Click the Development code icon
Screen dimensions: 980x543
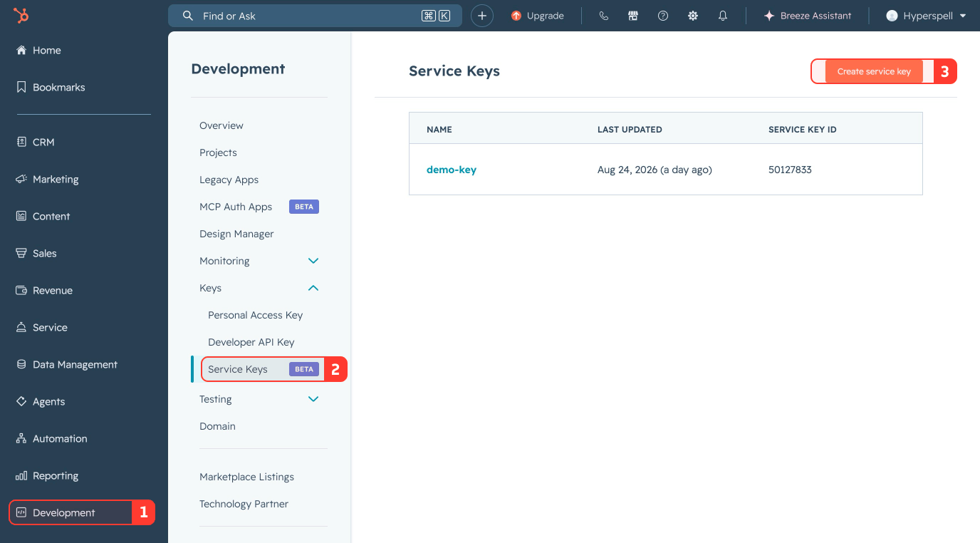click(x=21, y=512)
